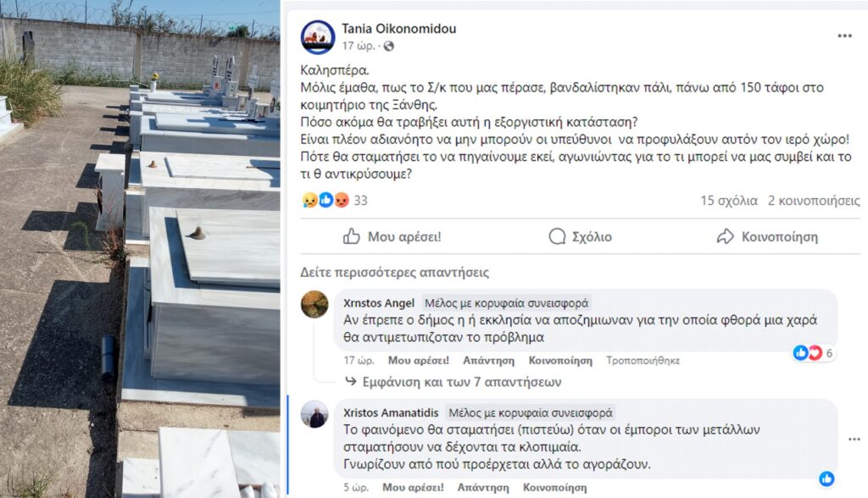
Task: Click the globe public-visibility icon
Action: click(388, 46)
